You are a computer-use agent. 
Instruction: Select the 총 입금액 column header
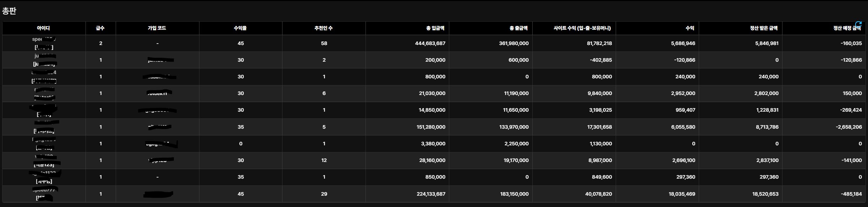pos(435,28)
